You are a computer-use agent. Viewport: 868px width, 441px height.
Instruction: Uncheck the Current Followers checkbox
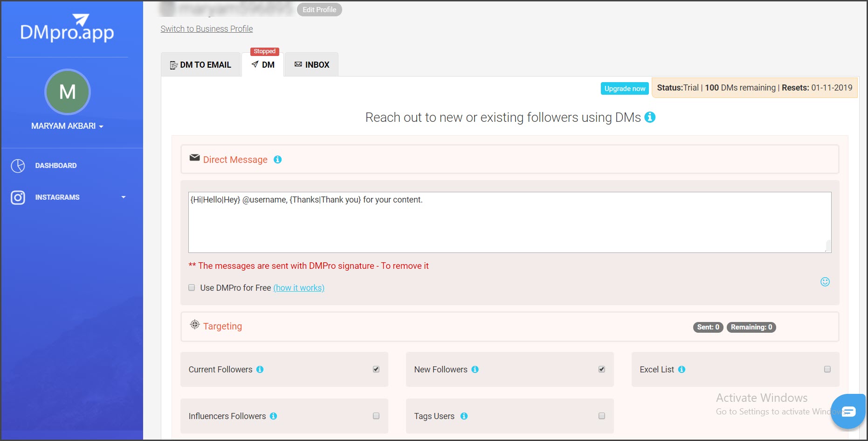point(376,369)
